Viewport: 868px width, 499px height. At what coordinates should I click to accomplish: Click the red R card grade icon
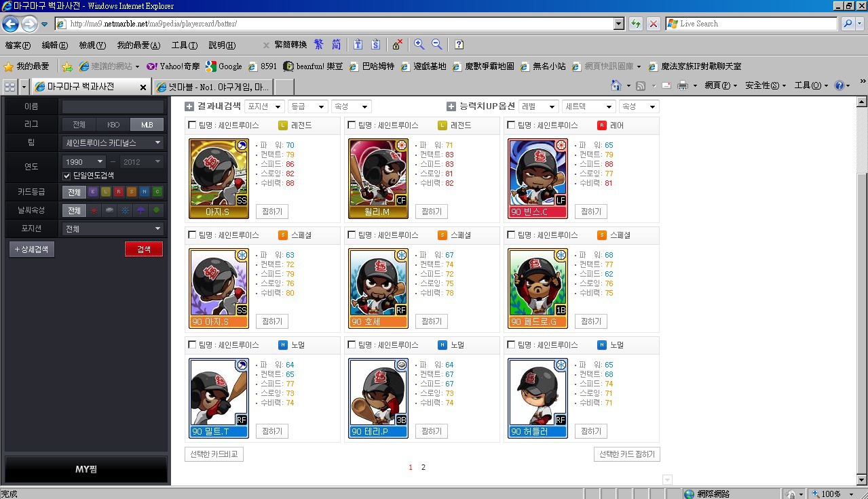click(x=118, y=193)
